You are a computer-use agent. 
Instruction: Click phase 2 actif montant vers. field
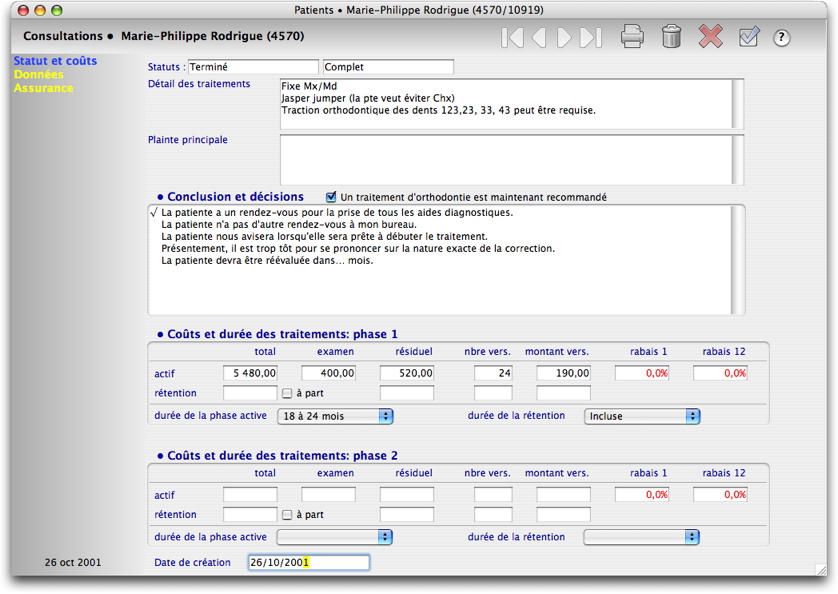click(563, 495)
